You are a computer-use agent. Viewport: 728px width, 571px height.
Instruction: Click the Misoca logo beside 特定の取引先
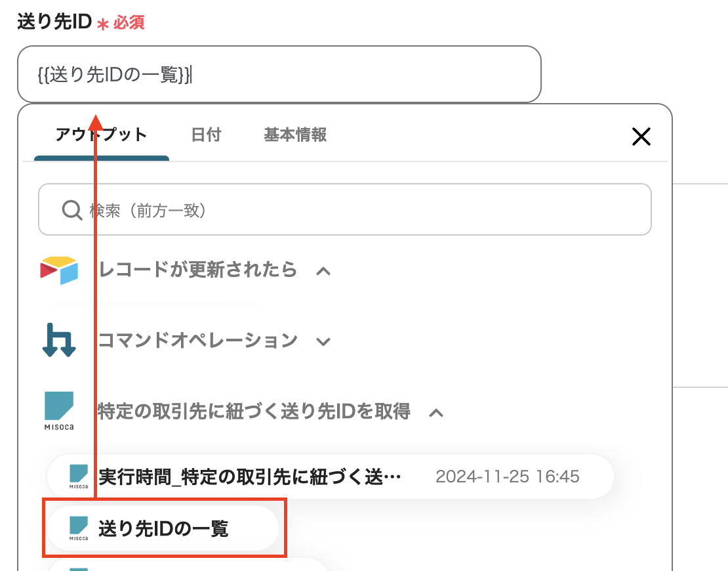[59, 411]
